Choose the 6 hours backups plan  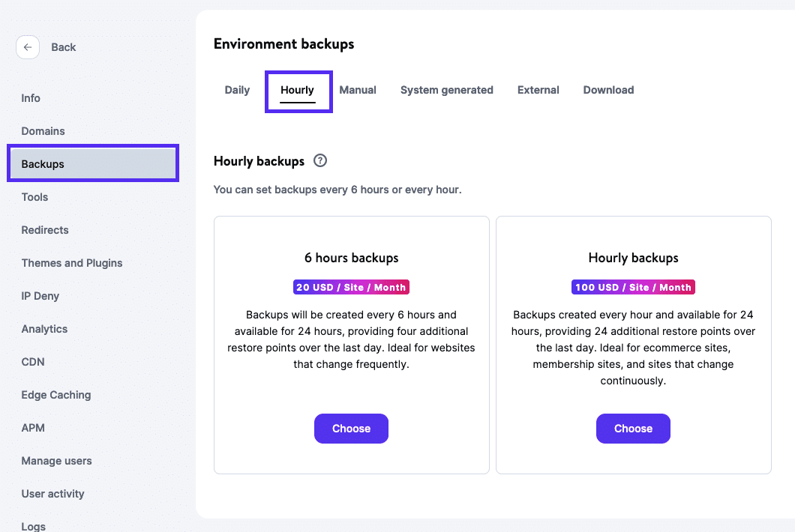(x=351, y=428)
